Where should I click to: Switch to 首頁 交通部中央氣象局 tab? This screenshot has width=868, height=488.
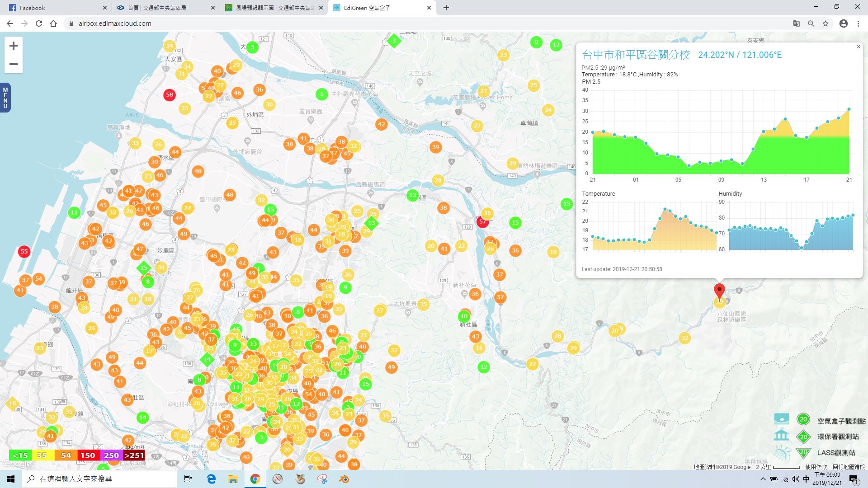click(165, 8)
